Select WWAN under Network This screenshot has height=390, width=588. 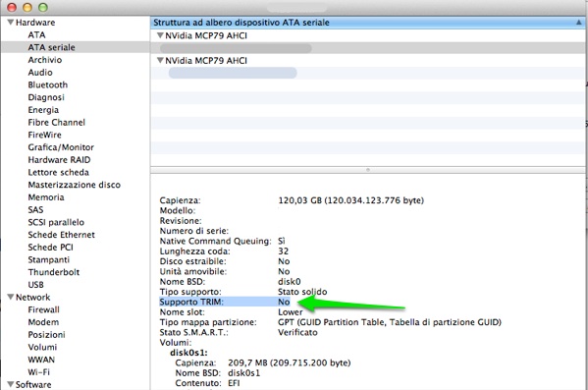[x=41, y=360]
